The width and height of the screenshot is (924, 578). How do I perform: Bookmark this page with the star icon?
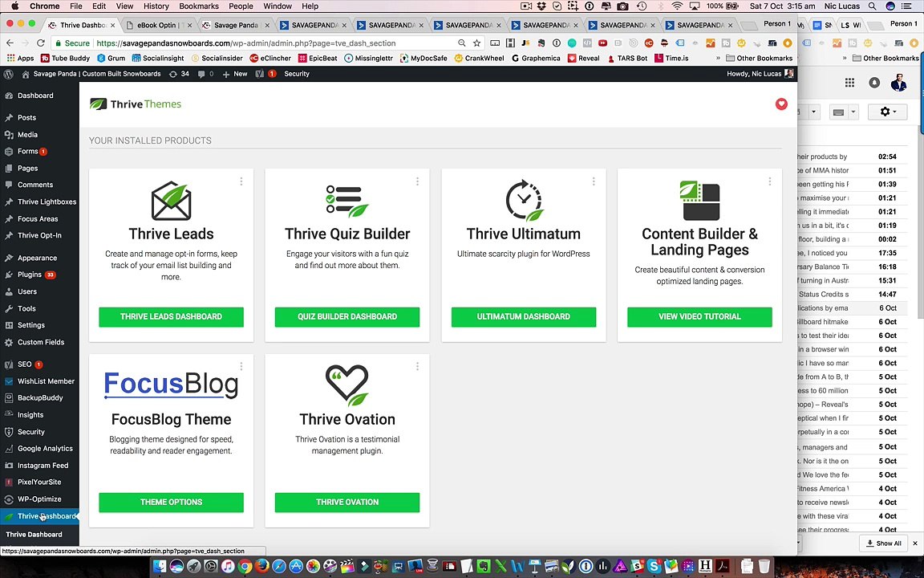(x=476, y=43)
